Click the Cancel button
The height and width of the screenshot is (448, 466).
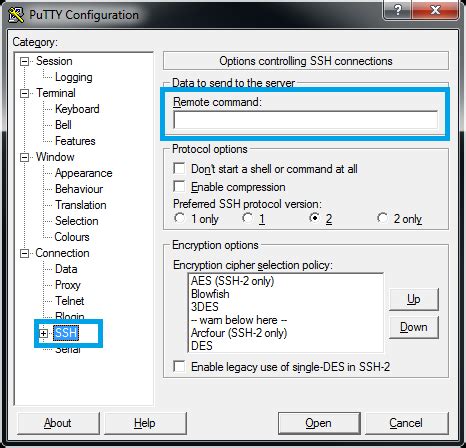tap(406, 423)
